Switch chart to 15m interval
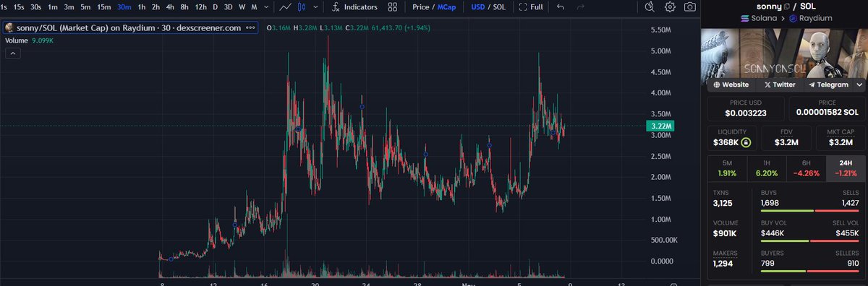The image size is (868, 286). 104,6
